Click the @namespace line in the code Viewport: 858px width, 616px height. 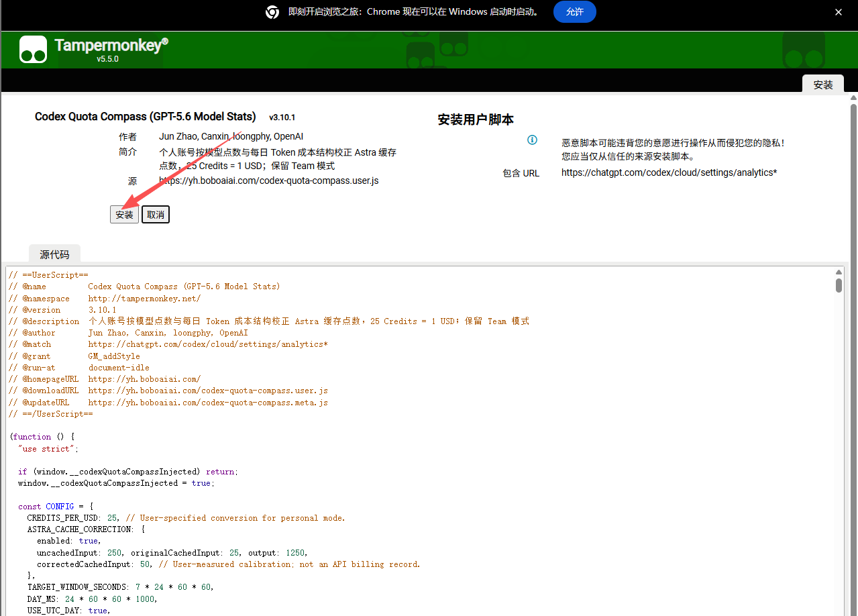click(x=105, y=298)
